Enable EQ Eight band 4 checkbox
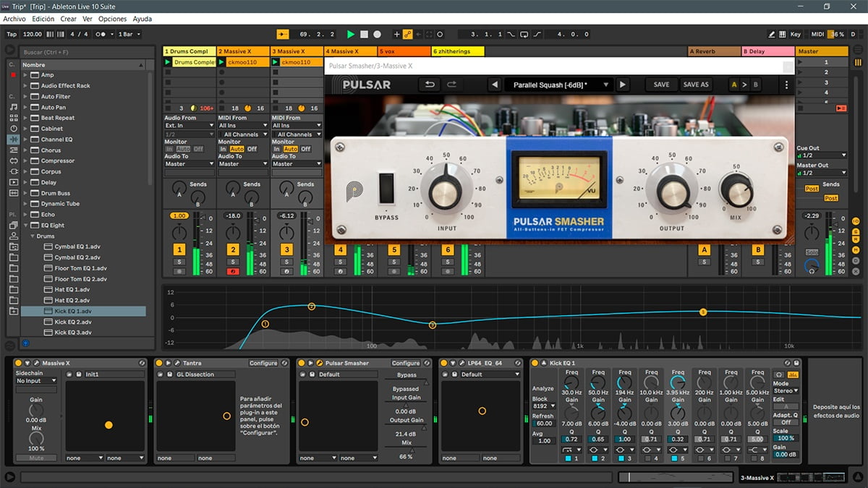Screen dimensions: 868x488 pyautogui.click(x=647, y=458)
